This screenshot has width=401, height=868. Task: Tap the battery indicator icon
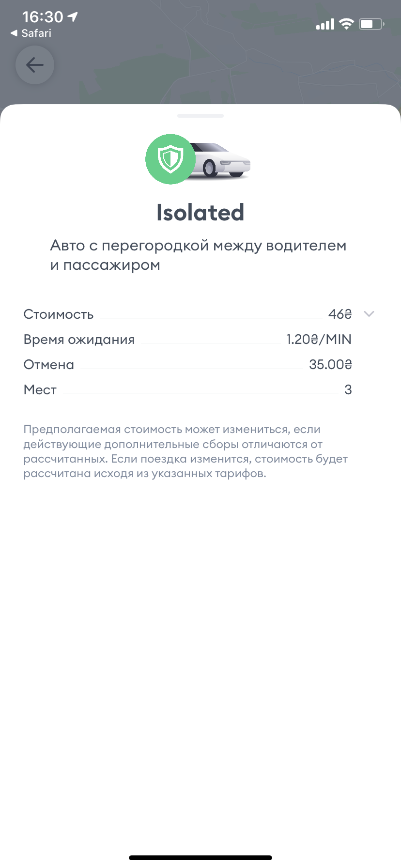[x=371, y=24]
